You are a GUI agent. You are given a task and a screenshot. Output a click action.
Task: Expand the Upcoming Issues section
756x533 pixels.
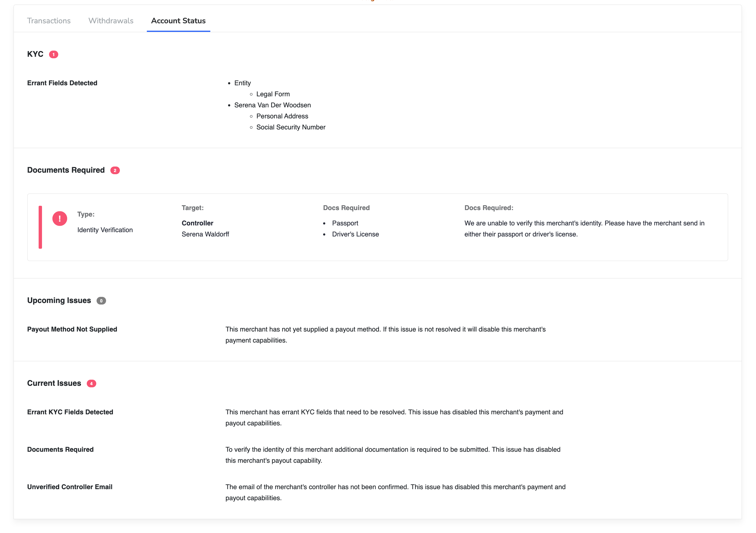coord(59,300)
